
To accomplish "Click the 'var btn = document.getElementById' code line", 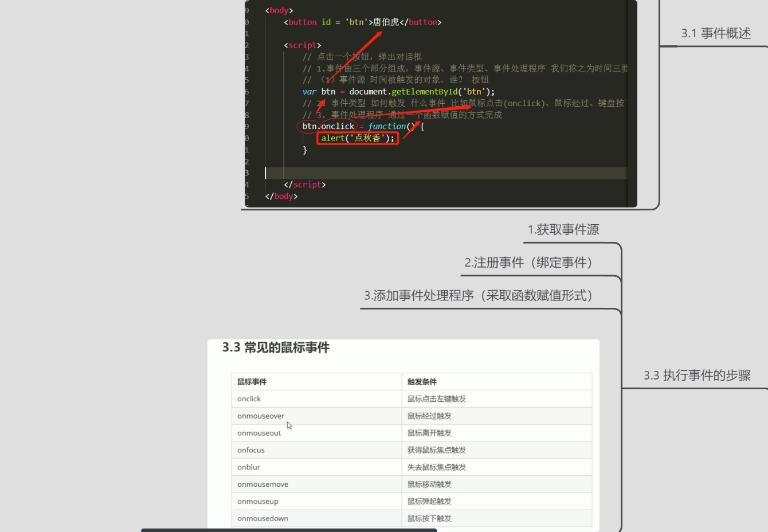I will point(398,92).
